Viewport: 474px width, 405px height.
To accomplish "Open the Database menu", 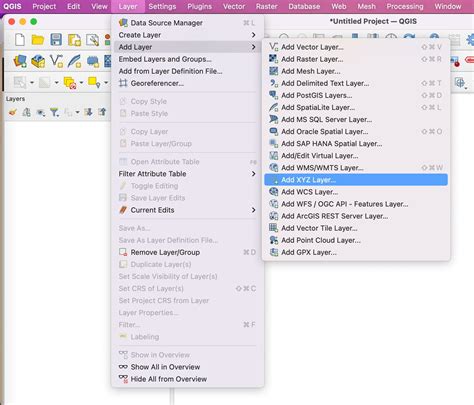I will 304,6.
